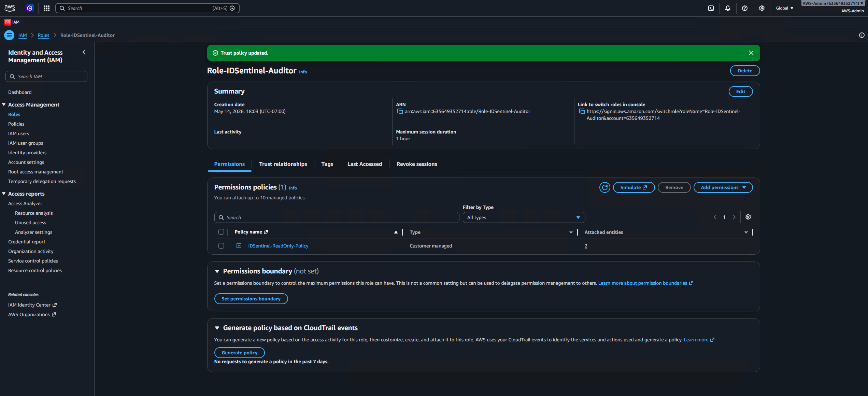Open console settings gear
Image resolution: width=868 pixels, height=396 pixels.
762,8
